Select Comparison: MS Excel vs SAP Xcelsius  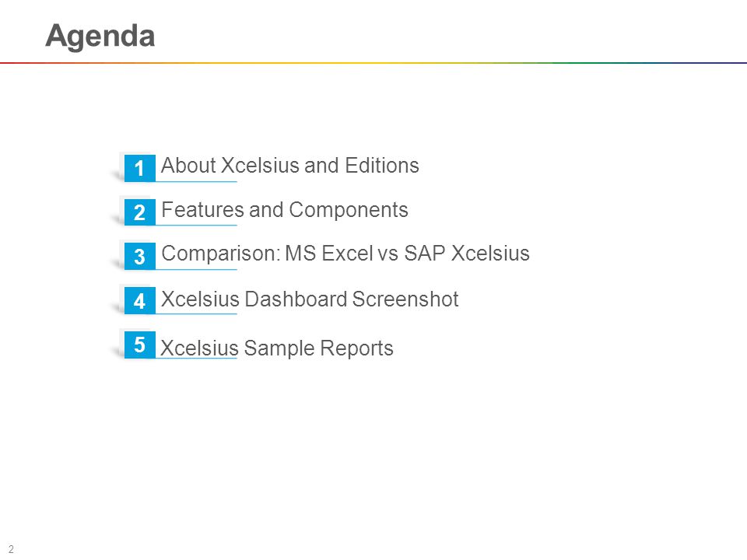[x=345, y=254]
